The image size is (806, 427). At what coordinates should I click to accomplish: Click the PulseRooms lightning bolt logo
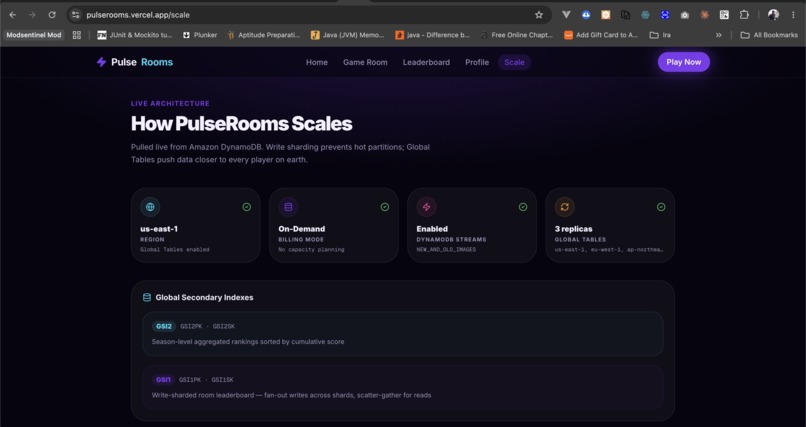click(x=101, y=62)
